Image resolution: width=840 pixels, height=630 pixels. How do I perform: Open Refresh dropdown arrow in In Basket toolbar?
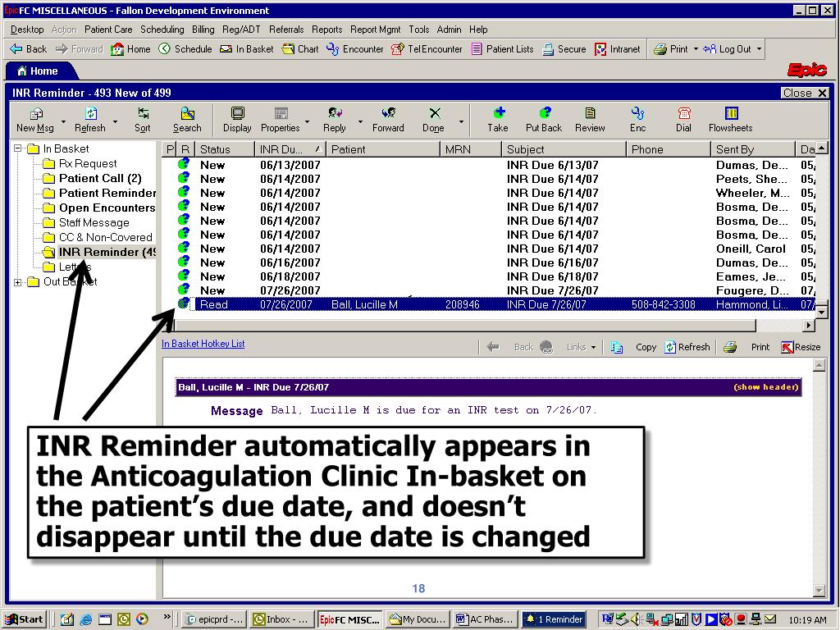(x=115, y=121)
